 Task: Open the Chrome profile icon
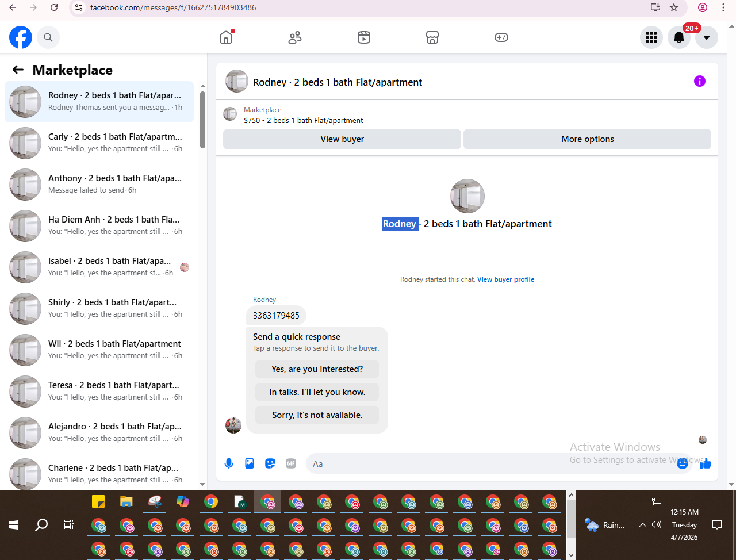coord(703,7)
